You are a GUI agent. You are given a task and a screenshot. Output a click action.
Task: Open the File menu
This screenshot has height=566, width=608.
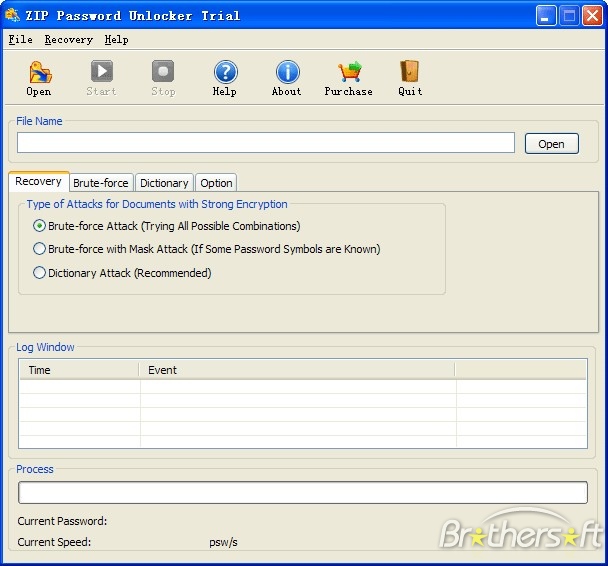pyautogui.click(x=20, y=40)
